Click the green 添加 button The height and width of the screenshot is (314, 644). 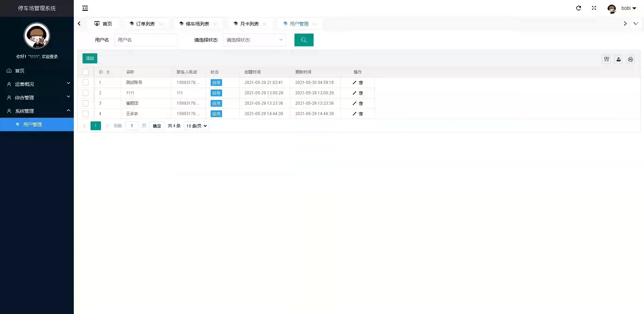pyautogui.click(x=90, y=58)
